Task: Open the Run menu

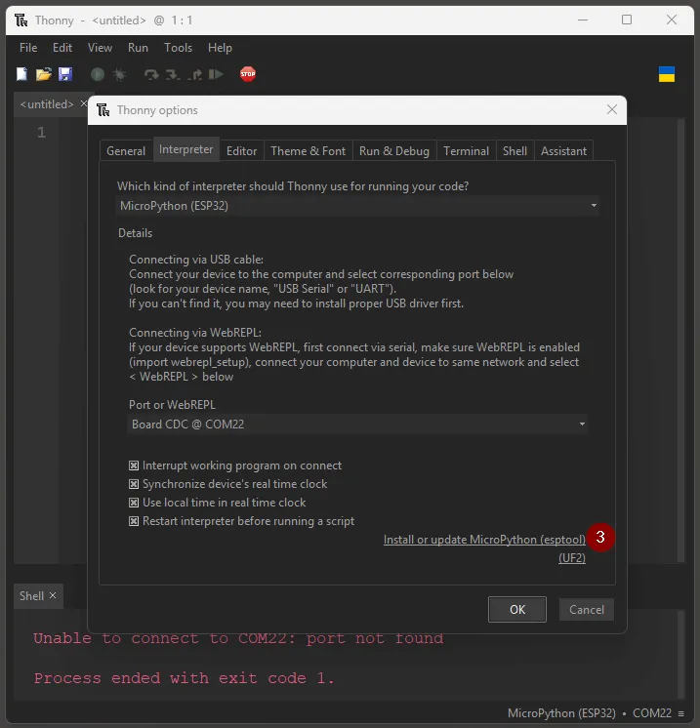Action: coord(138,48)
